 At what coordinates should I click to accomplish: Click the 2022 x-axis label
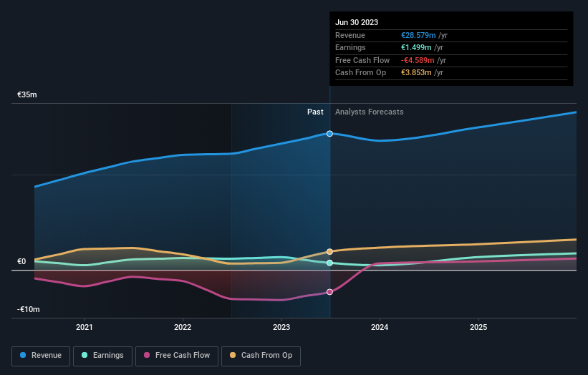tap(183, 327)
